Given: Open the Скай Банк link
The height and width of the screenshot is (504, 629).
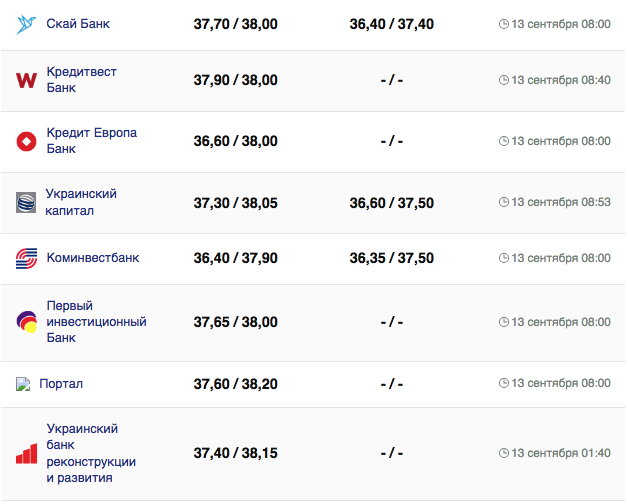Looking at the screenshot, I should [80, 23].
